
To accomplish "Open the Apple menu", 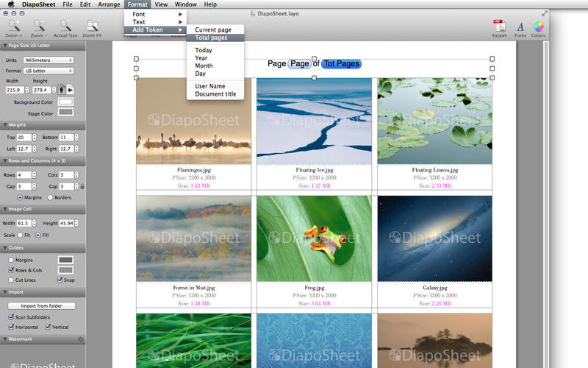I will coord(11,4).
